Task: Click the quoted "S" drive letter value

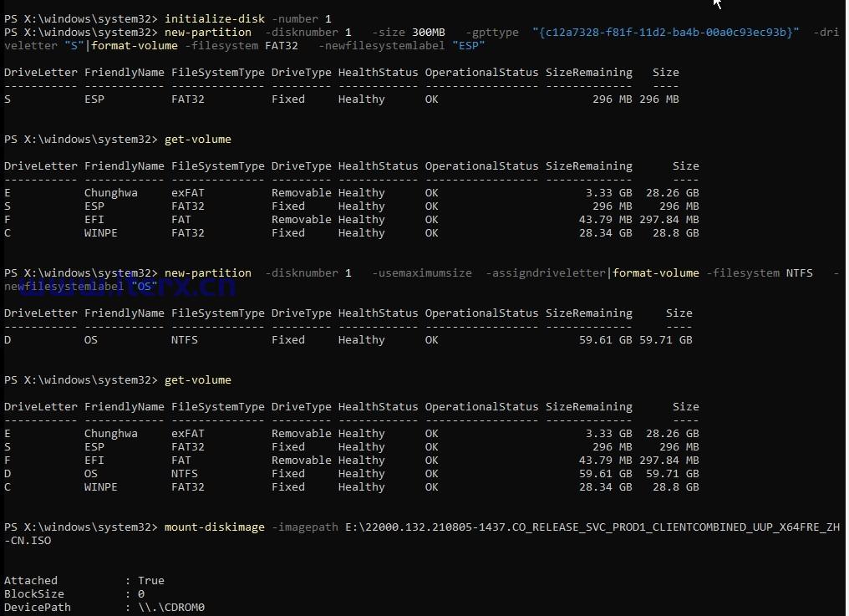Action: coord(74,45)
